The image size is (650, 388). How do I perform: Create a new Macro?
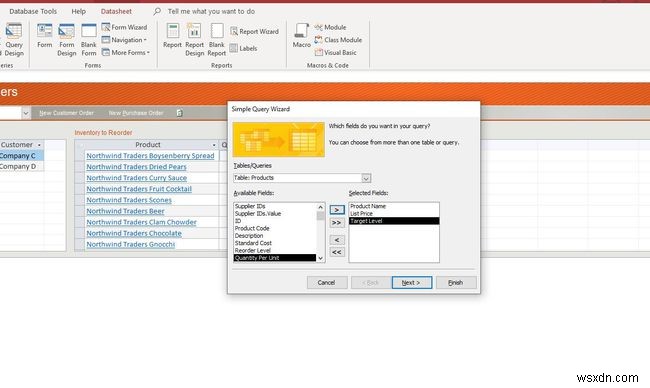pos(301,36)
